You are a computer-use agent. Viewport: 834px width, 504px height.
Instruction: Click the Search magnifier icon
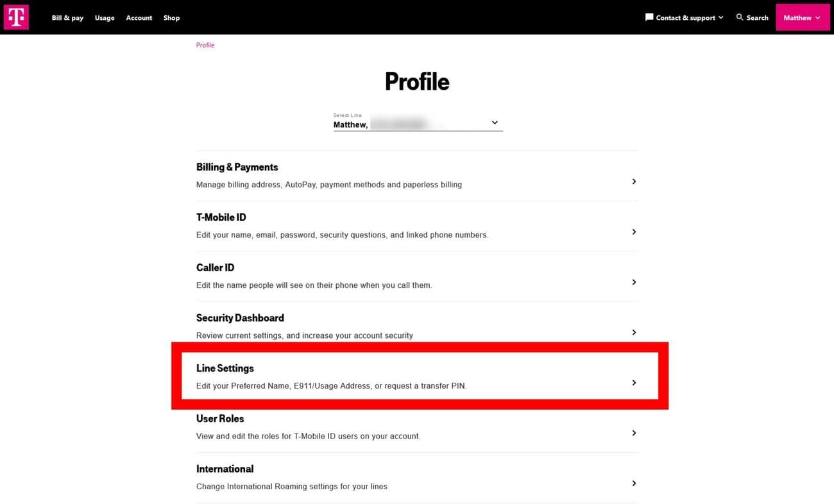740,17
